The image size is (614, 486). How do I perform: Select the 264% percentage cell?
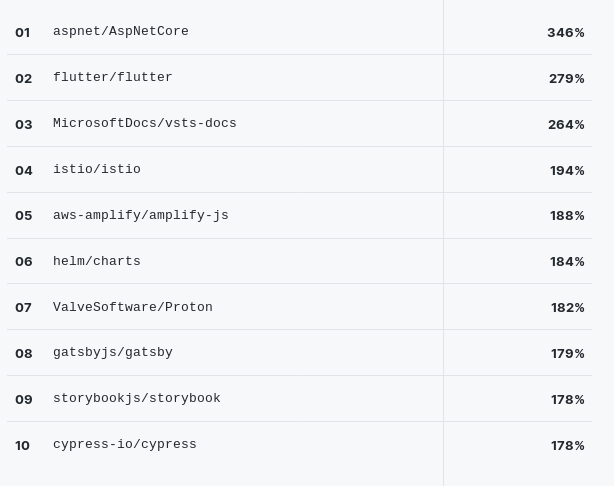coord(565,125)
